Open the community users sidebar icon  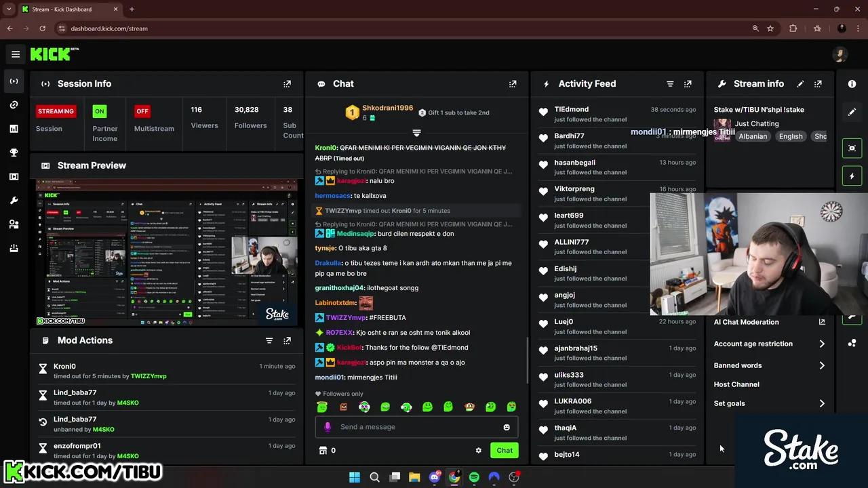tap(14, 224)
